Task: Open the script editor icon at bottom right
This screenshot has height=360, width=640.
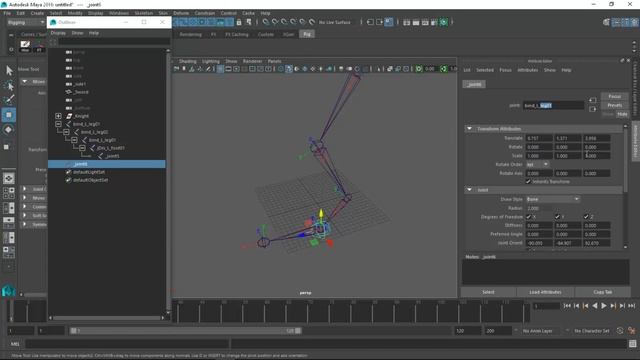Action: coord(633,344)
